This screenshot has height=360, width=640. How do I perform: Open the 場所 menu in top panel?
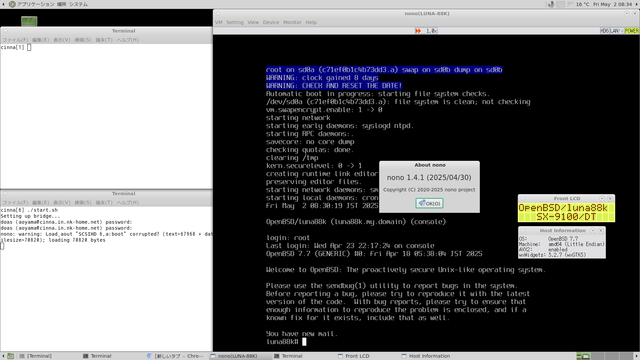(x=62, y=4)
